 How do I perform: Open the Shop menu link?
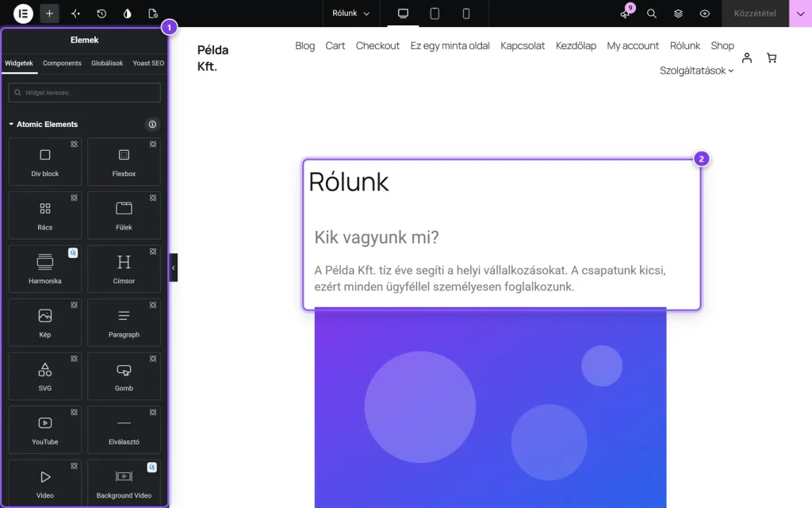coord(722,45)
